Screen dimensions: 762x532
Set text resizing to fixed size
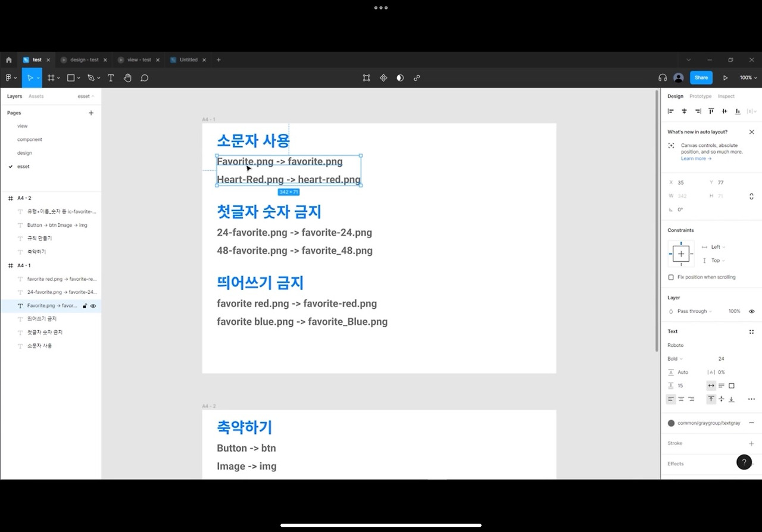(732, 386)
